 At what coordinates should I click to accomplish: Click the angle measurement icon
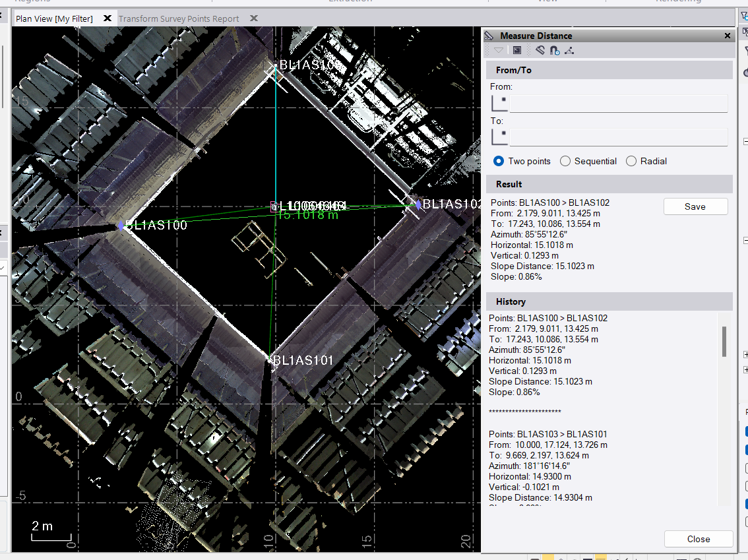click(x=569, y=50)
